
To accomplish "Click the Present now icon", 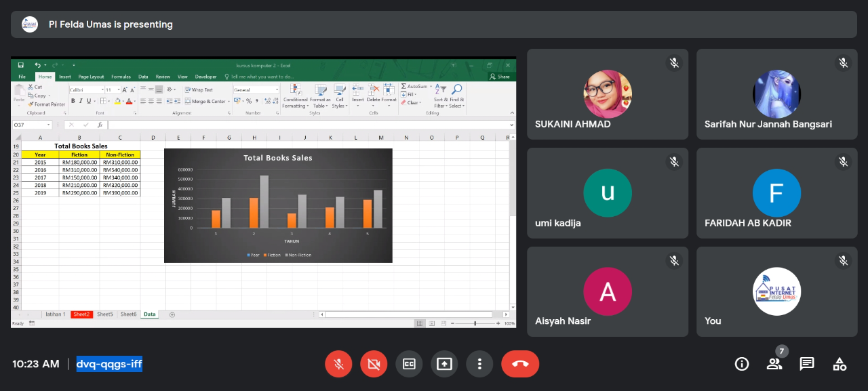I will pyautogui.click(x=444, y=364).
